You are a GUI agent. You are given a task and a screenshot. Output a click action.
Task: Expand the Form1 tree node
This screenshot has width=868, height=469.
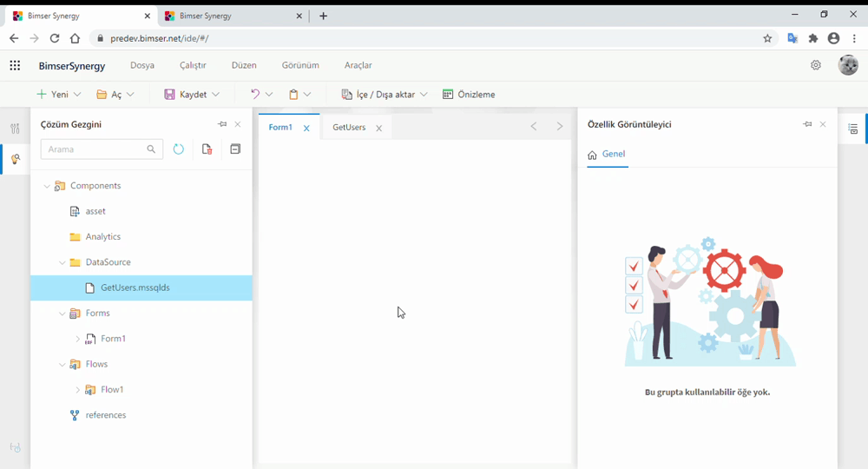pos(77,339)
